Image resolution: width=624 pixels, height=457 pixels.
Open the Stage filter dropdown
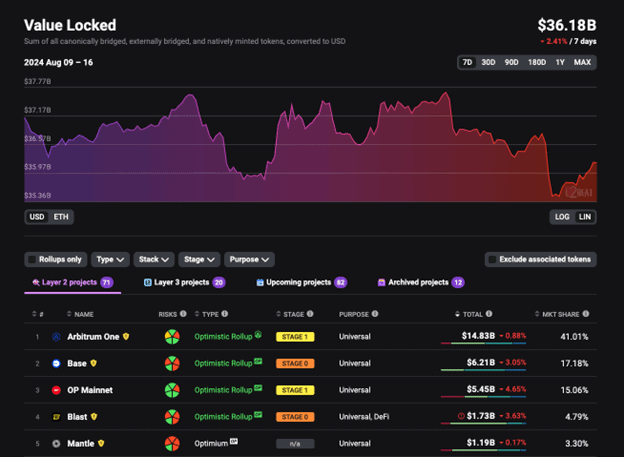[x=199, y=260]
